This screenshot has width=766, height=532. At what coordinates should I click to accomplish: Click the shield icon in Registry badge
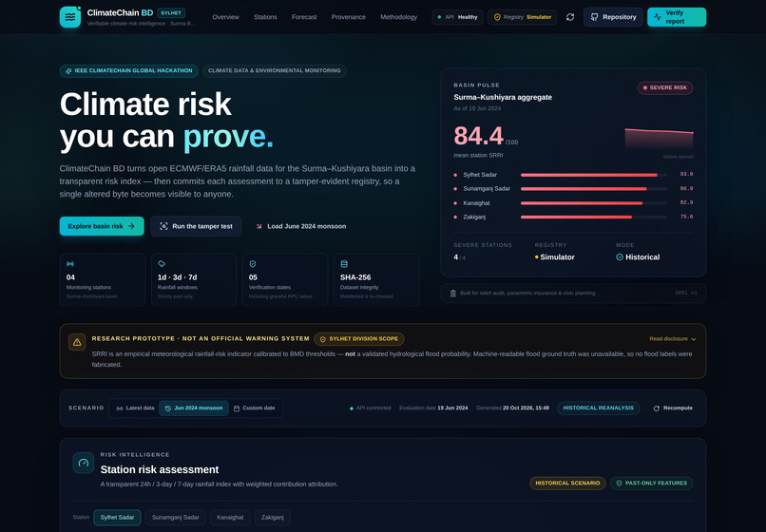click(x=497, y=17)
